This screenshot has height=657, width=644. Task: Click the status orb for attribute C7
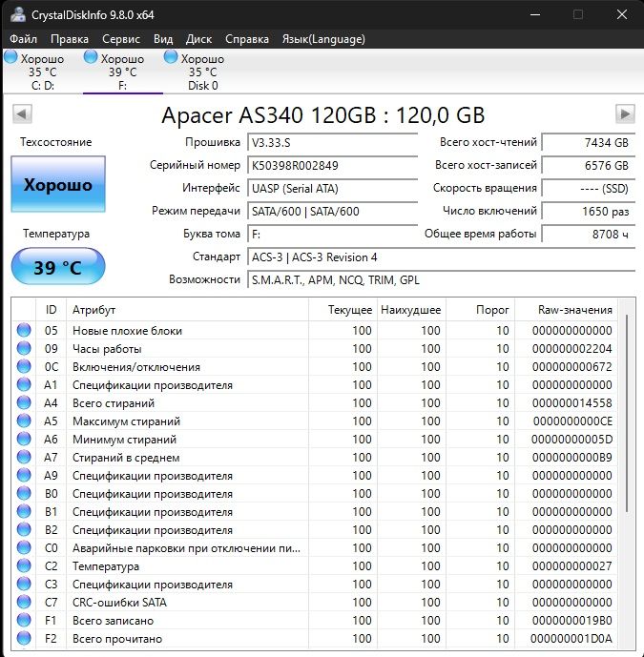click(x=24, y=602)
